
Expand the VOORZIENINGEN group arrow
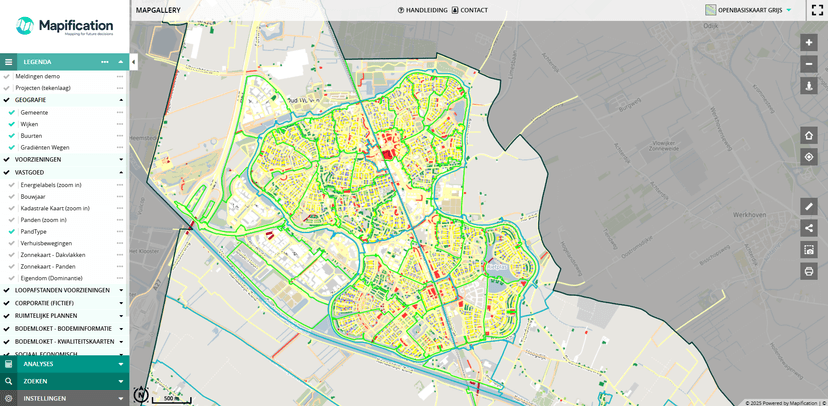coord(121,159)
